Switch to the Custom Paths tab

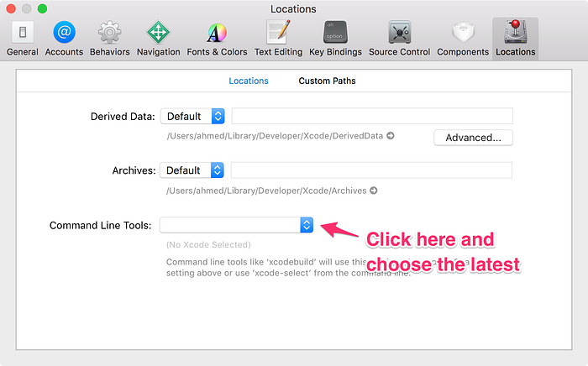coord(327,81)
